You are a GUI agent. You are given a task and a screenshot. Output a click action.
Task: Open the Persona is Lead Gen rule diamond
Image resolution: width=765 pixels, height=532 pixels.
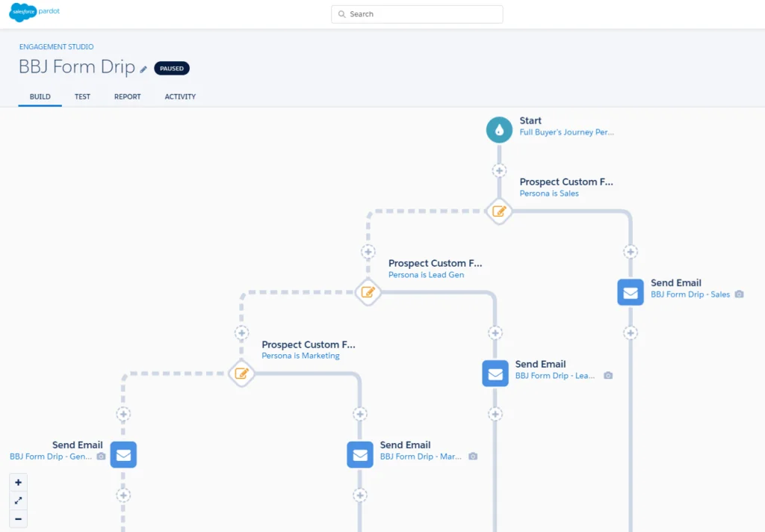click(368, 292)
